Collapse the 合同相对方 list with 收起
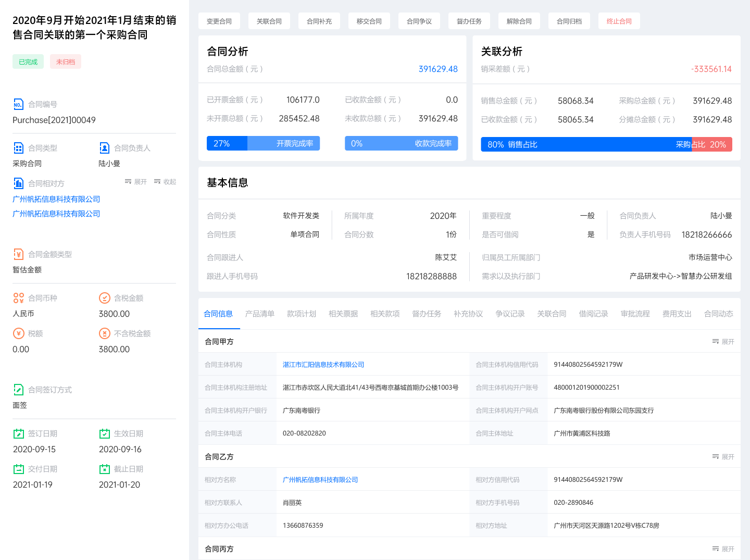This screenshot has width=750, height=560. pos(165,182)
